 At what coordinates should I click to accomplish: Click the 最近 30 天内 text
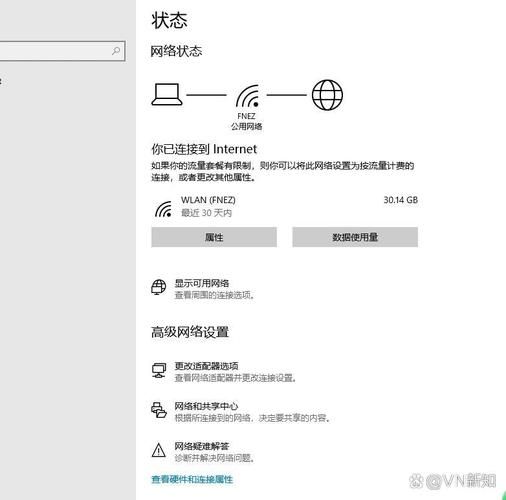[206, 213]
